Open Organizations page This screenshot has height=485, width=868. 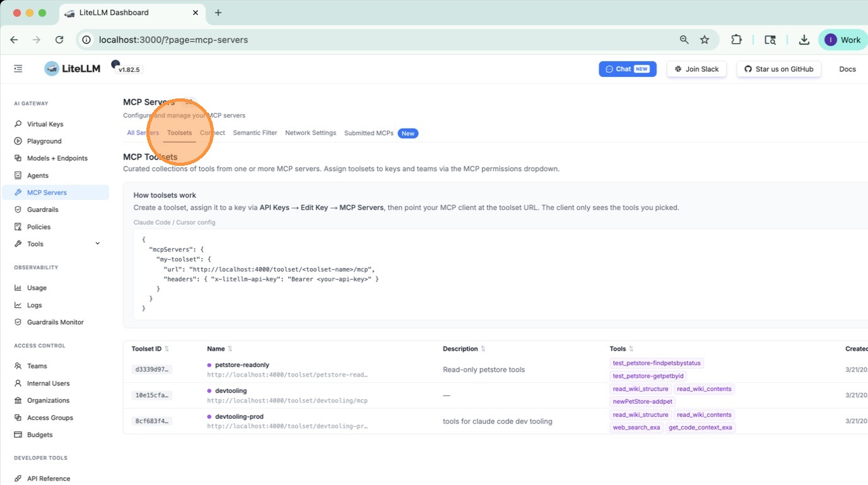tap(48, 400)
